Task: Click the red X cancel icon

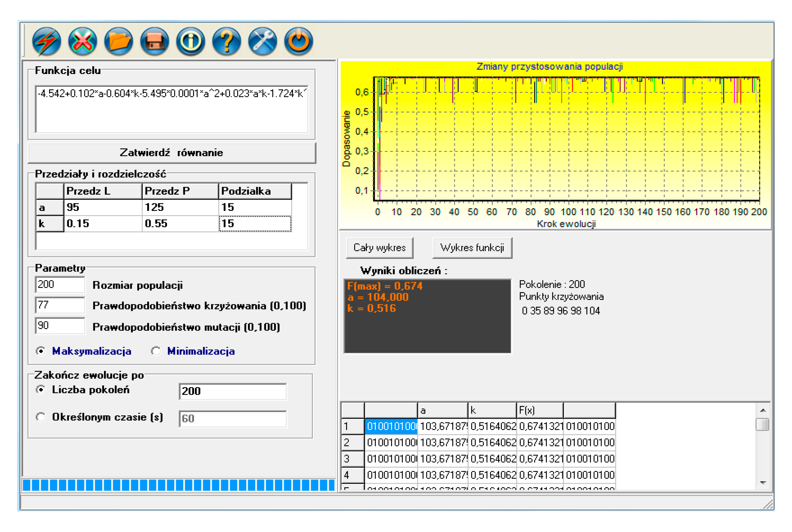Action: (83, 41)
